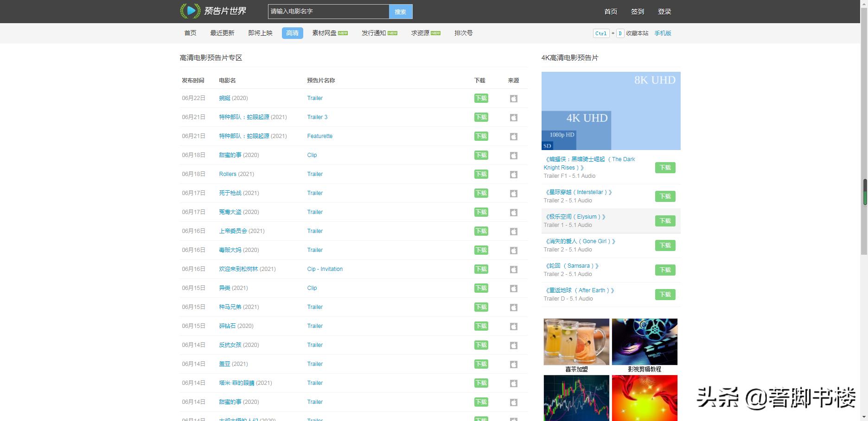Click Apple source icon for 毒贩大妈 row
Image resolution: width=868 pixels, height=421 pixels.
click(x=514, y=251)
